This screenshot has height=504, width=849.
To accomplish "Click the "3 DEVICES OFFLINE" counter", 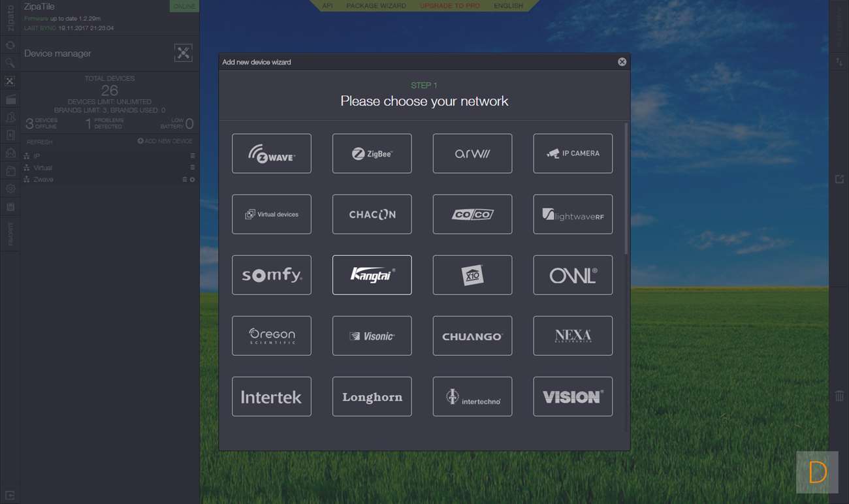I will click(x=42, y=123).
